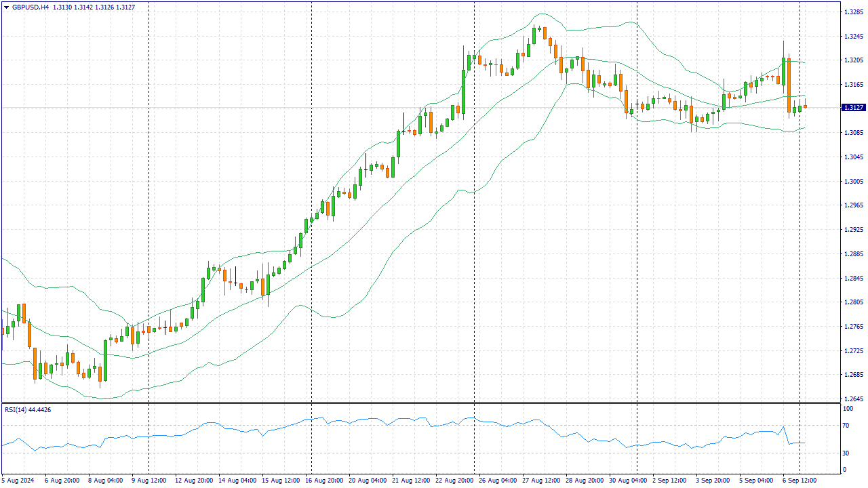Click the 6 Sep 12:00 time label
The image size is (868, 488).
[800, 481]
